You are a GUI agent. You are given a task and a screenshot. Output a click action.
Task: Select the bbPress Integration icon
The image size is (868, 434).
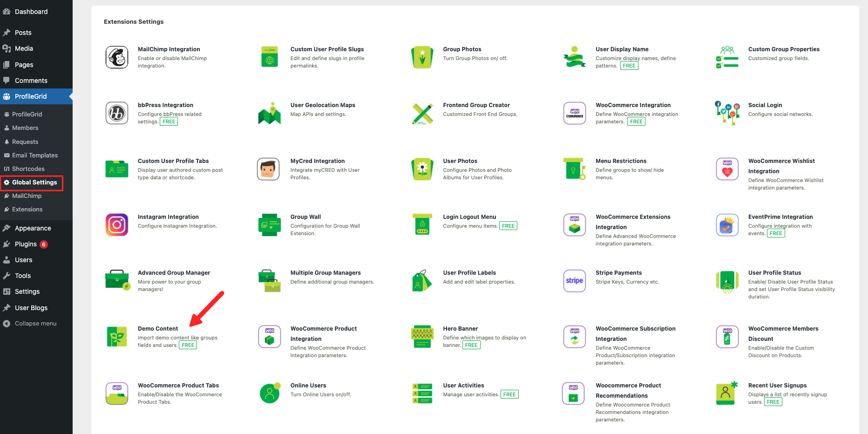[117, 113]
